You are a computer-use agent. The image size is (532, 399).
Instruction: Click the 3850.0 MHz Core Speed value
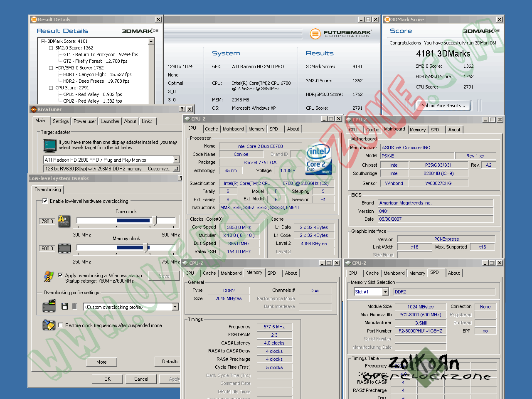239,227
